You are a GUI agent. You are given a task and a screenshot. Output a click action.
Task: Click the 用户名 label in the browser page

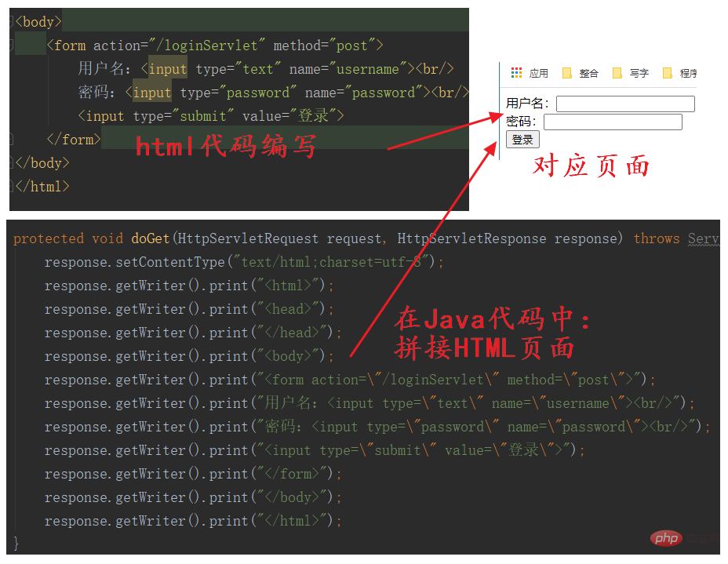(x=526, y=103)
